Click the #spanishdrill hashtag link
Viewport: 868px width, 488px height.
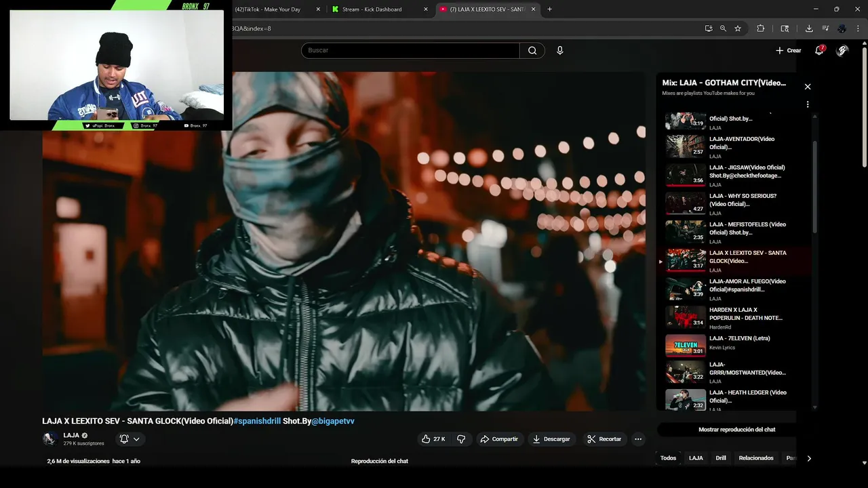257,421
